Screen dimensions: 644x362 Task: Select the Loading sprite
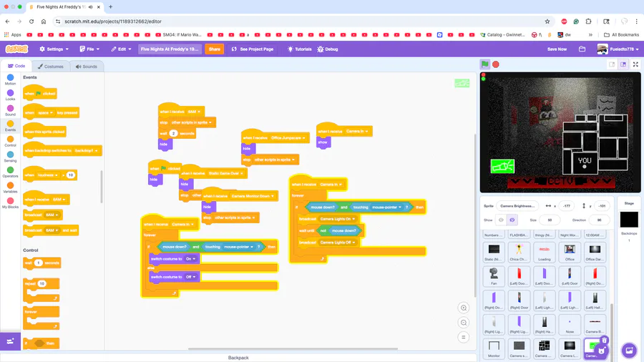tap(545, 252)
